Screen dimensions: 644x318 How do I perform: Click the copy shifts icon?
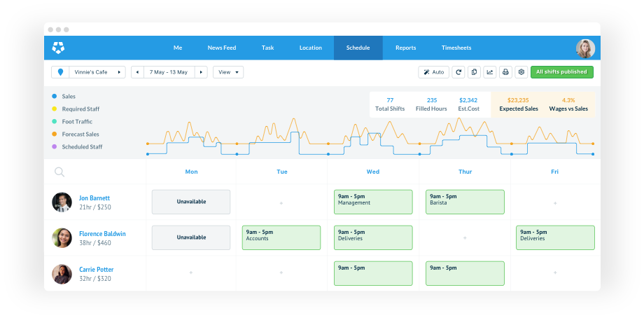tap(474, 72)
